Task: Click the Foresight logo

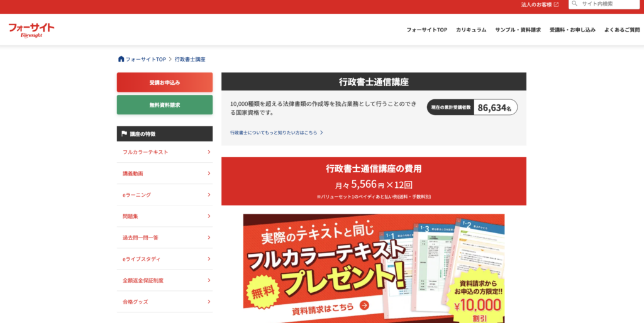Action: pos(31,30)
